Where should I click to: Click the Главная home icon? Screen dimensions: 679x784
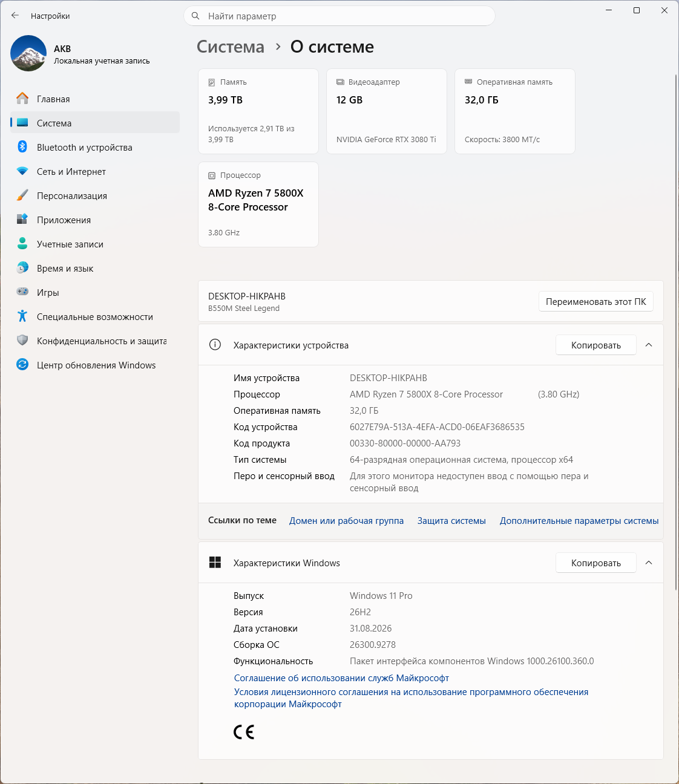point(22,99)
